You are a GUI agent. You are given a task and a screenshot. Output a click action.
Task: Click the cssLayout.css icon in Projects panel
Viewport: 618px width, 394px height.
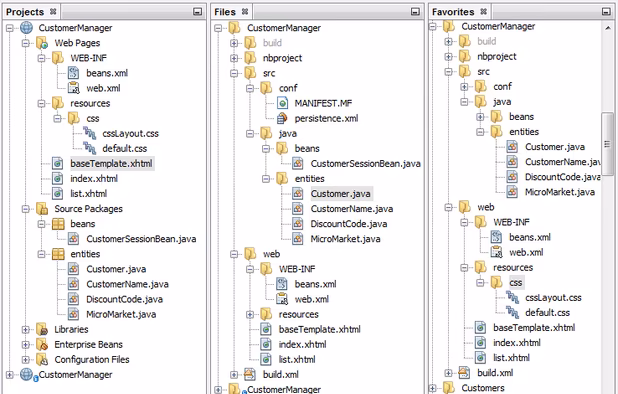point(89,133)
